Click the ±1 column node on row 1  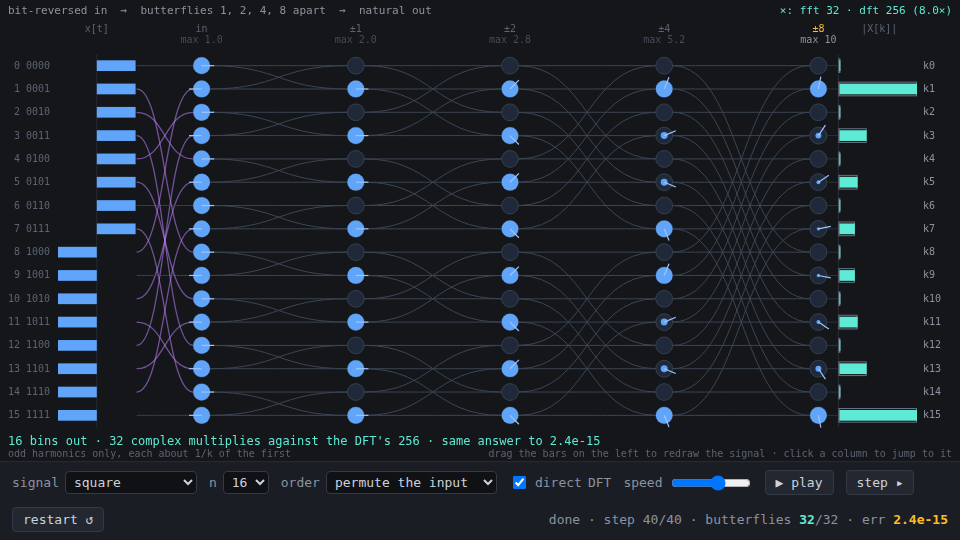(x=356, y=89)
